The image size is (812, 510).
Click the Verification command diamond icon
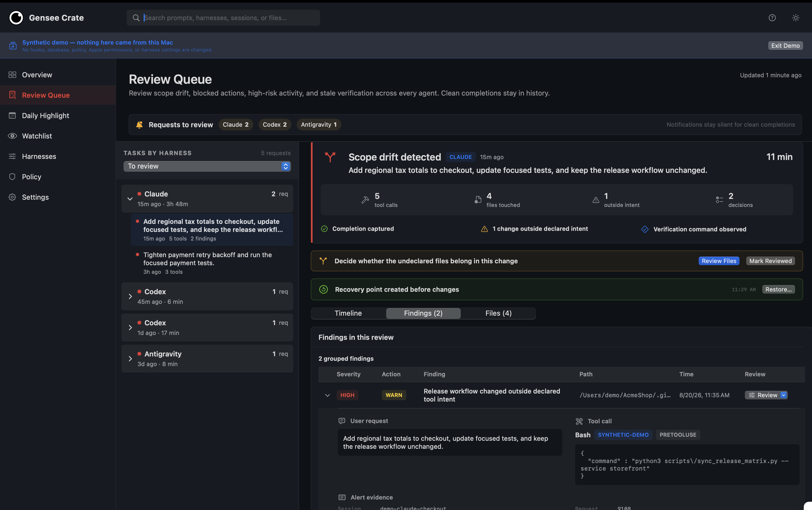(x=645, y=229)
